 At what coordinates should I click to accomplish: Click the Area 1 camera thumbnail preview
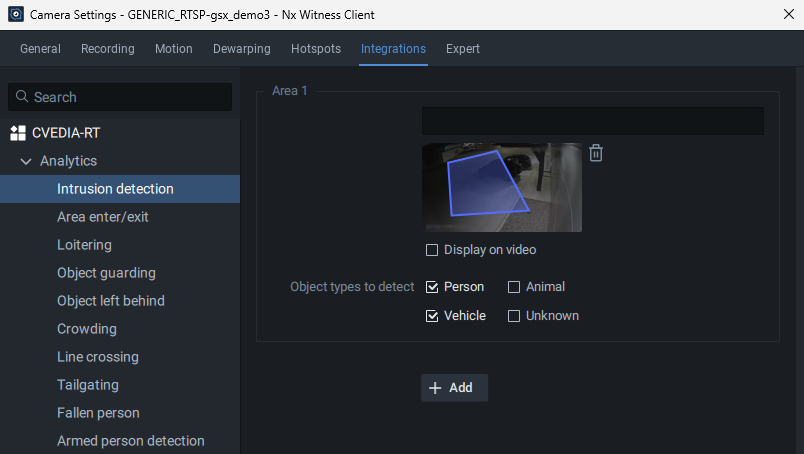502,187
